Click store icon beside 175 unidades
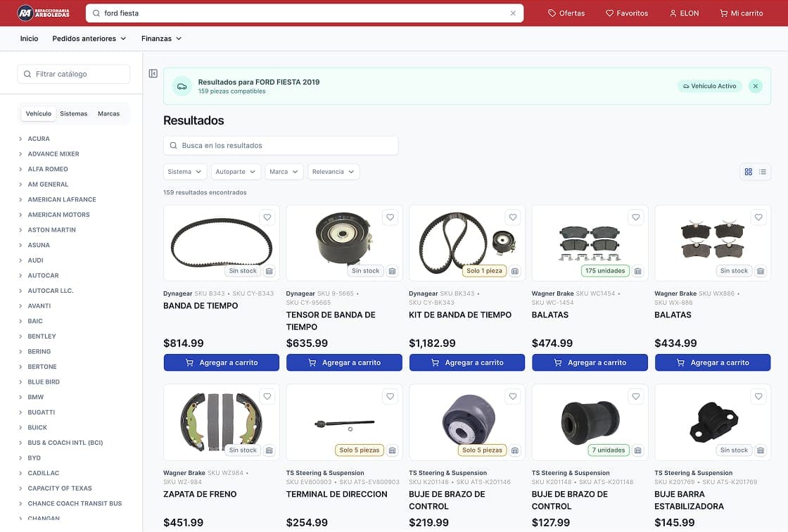 tap(637, 271)
